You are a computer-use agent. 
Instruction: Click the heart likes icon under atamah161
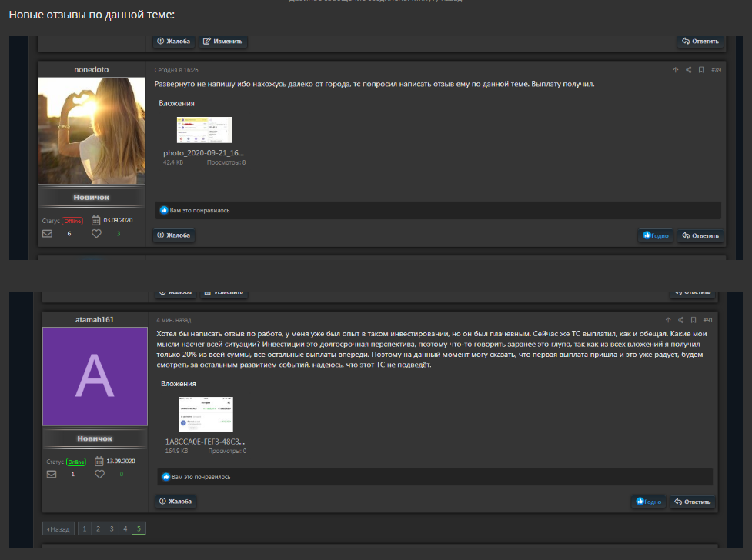click(100, 474)
